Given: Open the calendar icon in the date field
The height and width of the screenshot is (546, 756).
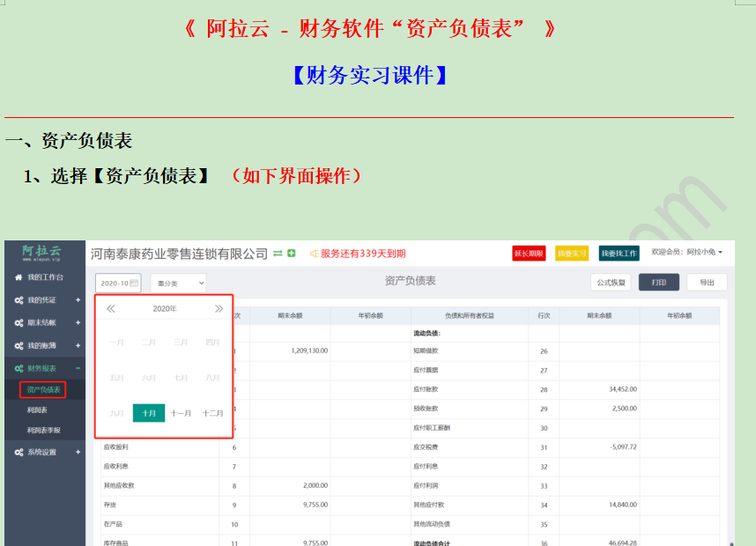Looking at the screenshot, I should tap(134, 283).
